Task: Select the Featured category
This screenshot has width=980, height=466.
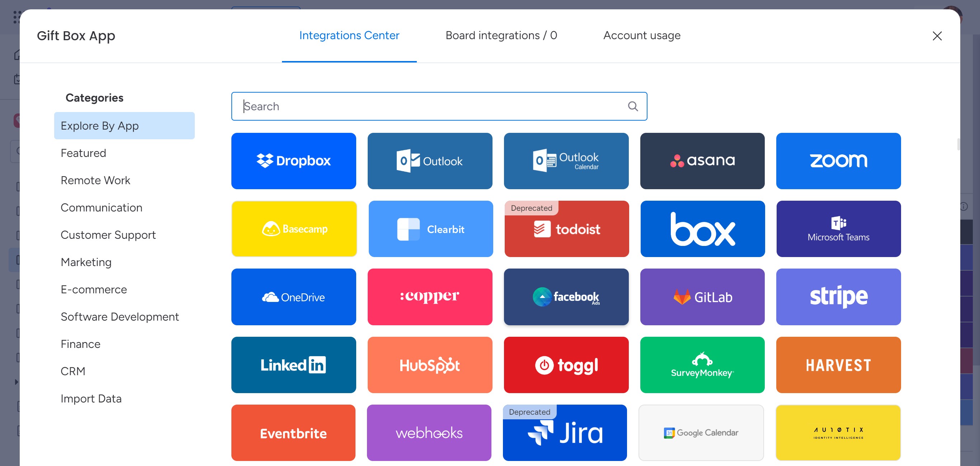Action: tap(83, 153)
